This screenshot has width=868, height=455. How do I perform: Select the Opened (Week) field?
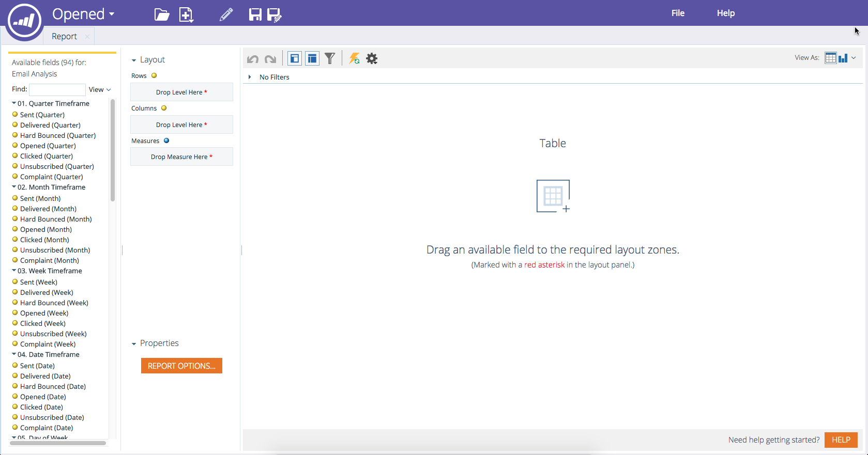[44, 313]
